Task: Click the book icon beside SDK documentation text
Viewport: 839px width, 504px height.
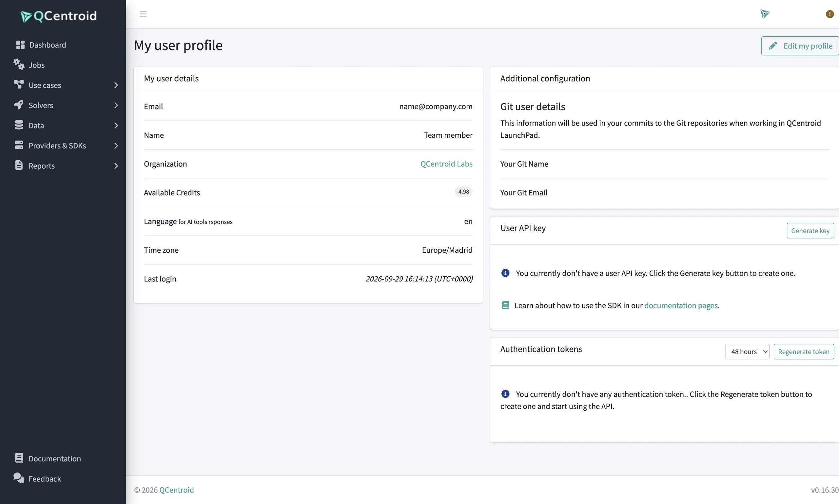Action: tap(505, 305)
